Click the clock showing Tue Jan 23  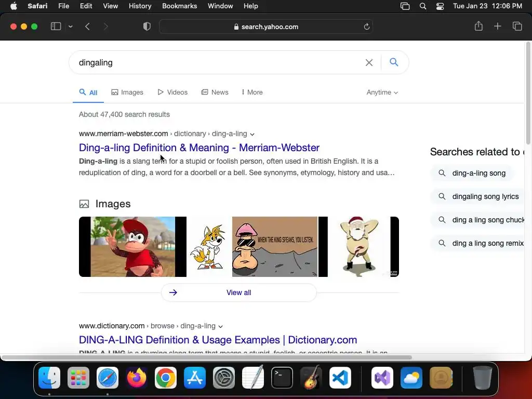click(487, 6)
